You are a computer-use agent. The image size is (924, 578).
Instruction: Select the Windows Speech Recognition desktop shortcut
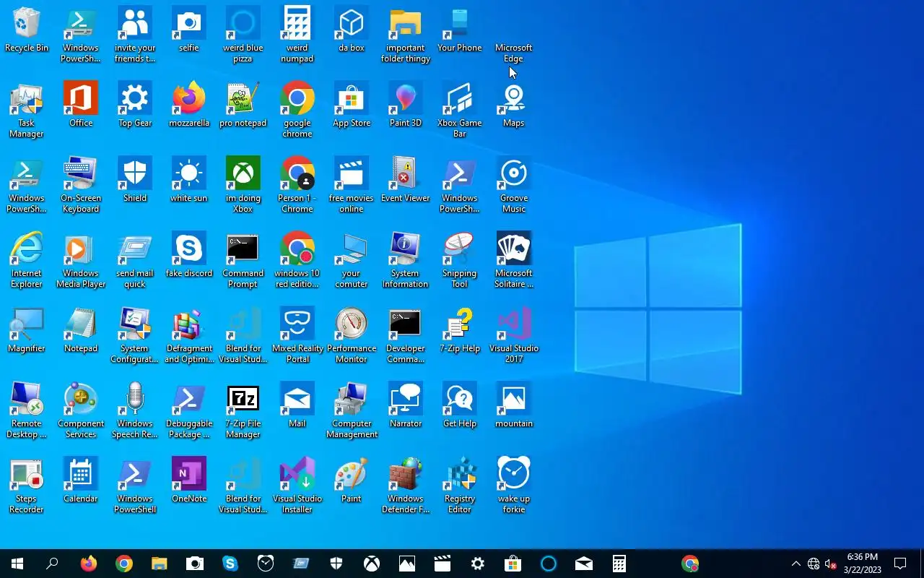pyautogui.click(x=135, y=410)
